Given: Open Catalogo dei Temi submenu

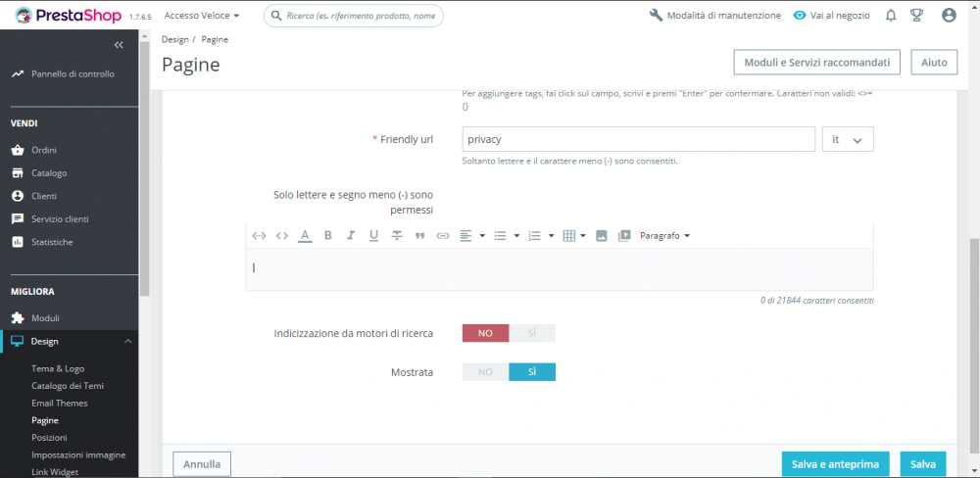Looking at the screenshot, I should click(68, 386).
